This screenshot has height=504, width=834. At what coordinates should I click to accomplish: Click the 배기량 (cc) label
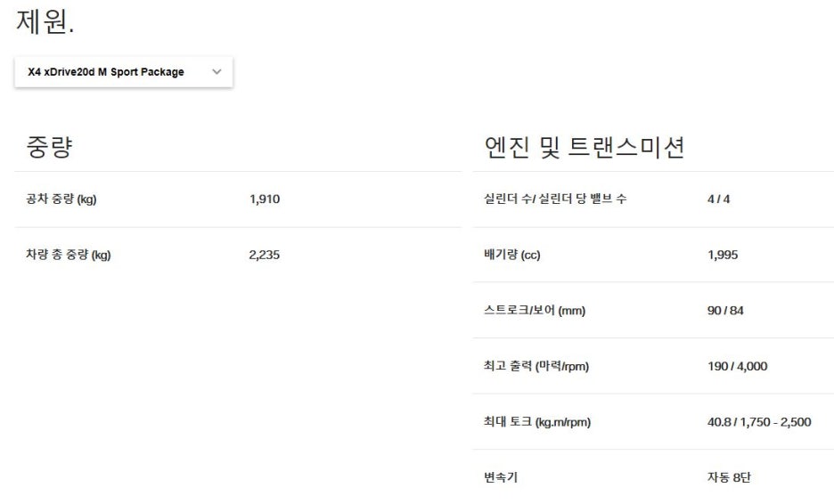pyautogui.click(x=511, y=255)
